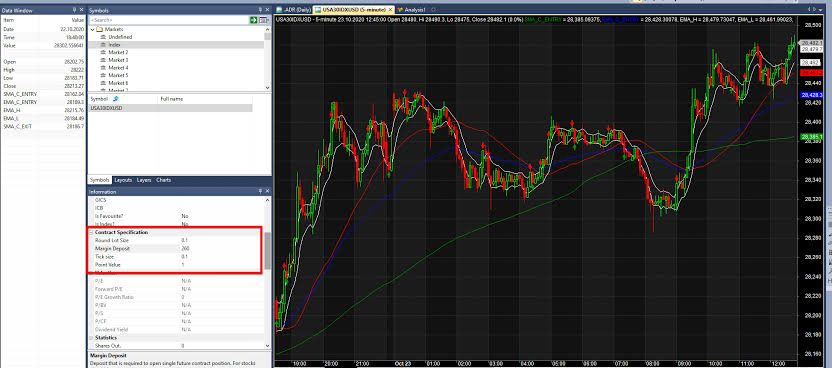Pin the Information panel
This screenshot has height=368, width=832.
[x=260, y=191]
